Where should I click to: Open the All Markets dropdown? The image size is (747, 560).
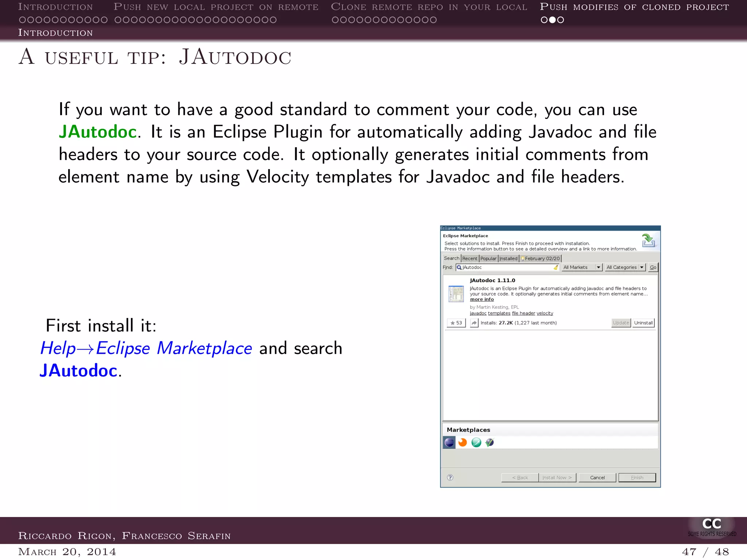582,267
